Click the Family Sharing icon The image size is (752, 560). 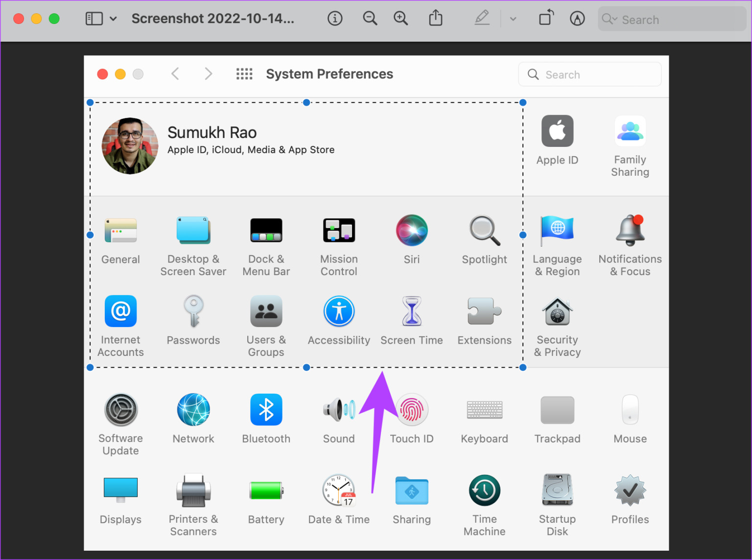pyautogui.click(x=630, y=131)
